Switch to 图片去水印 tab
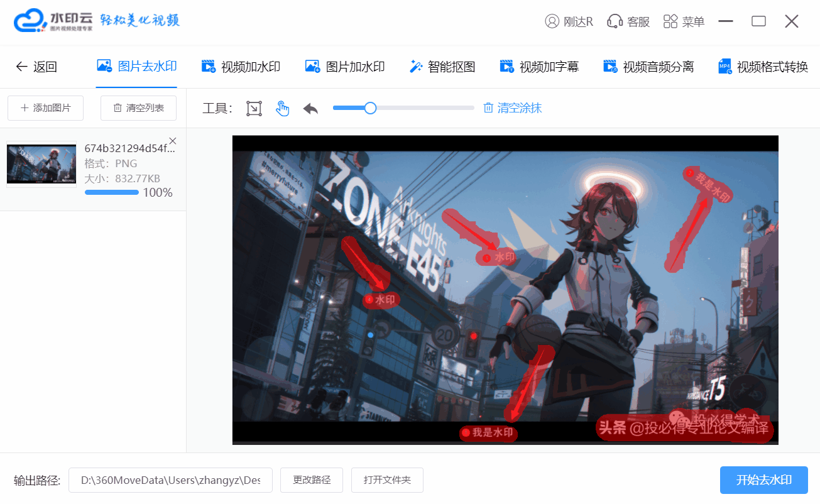Image resolution: width=820 pixels, height=504 pixels. click(136, 67)
